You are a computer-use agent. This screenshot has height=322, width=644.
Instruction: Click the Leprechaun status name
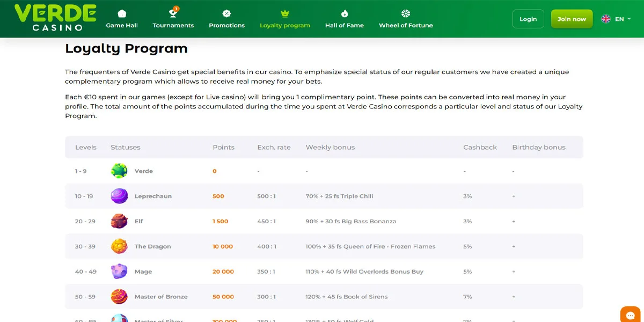click(x=153, y=196)
